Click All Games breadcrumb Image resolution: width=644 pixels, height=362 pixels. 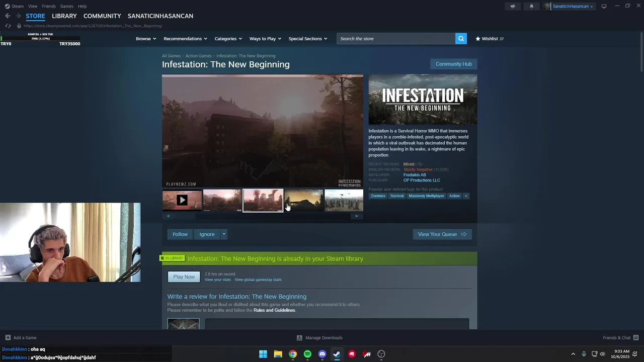pyautogui.click(x=172, y=56)
